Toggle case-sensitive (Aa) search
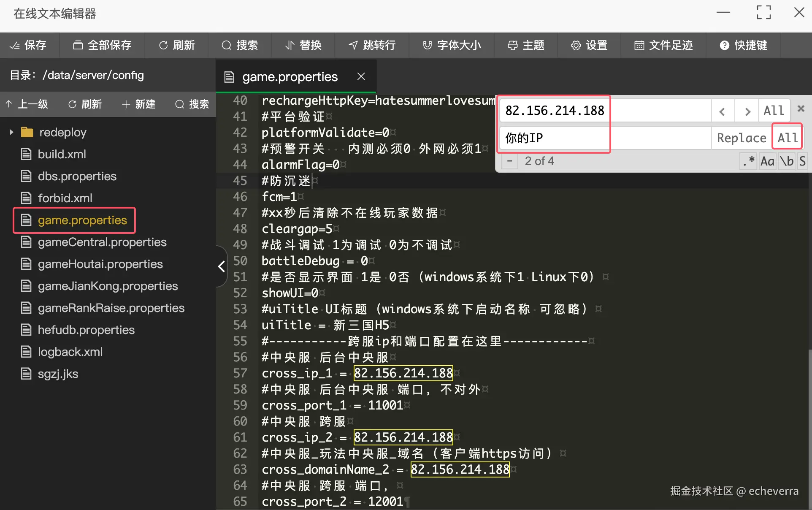 767,161
